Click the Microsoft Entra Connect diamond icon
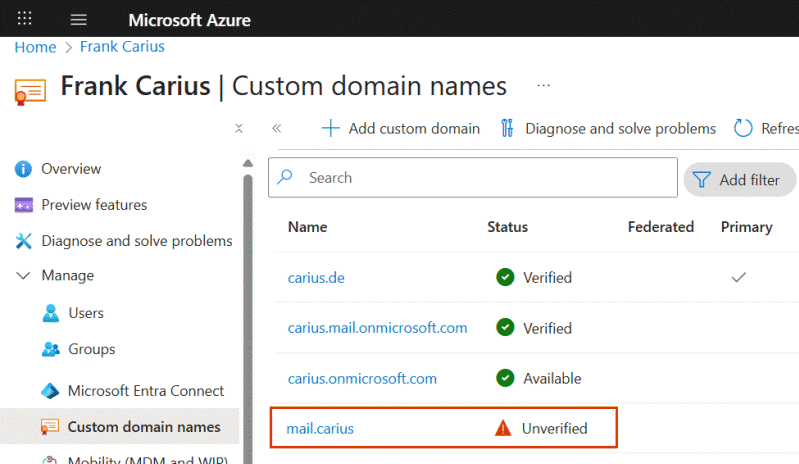Viewport: 799px width, 464px height. click(x=50, y=391)
